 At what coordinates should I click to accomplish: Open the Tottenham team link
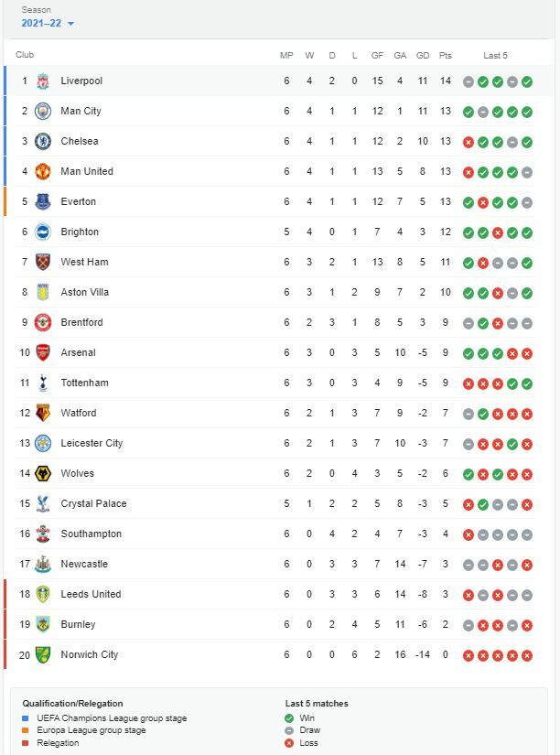[x=84, y=383]
